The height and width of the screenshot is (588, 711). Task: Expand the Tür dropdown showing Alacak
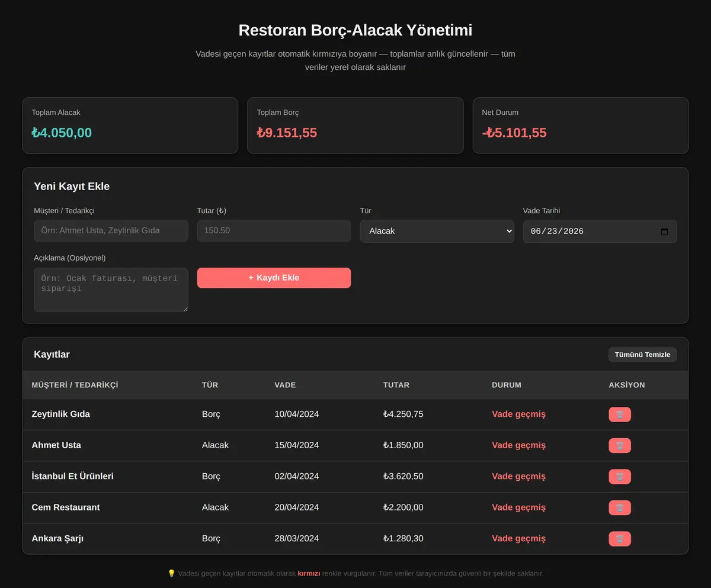click(437, 231)
